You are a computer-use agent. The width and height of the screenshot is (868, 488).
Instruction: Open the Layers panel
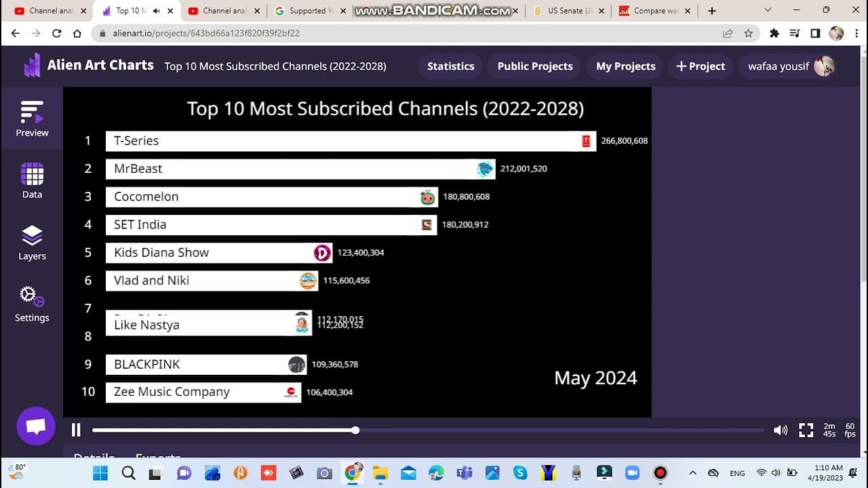pos(32,243)
